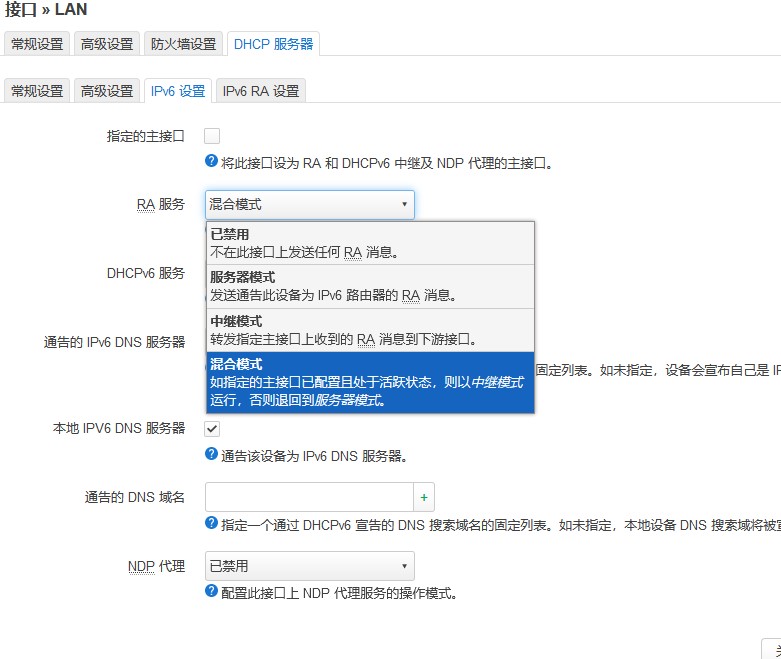Uncheck the 本地 IPv6 DNS 服务器 checkbox
Image resolution: width=781 pixels, height=659 pixels.
(212, 429)
